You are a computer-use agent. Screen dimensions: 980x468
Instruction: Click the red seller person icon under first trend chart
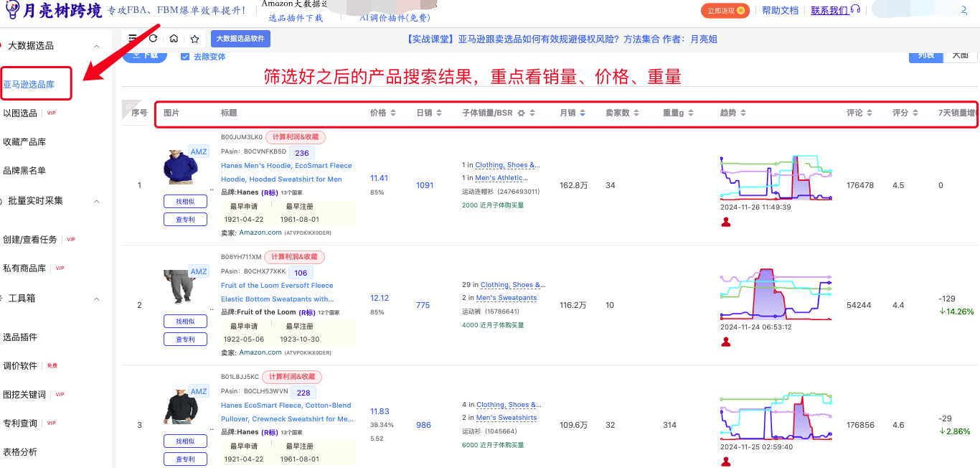726,222
